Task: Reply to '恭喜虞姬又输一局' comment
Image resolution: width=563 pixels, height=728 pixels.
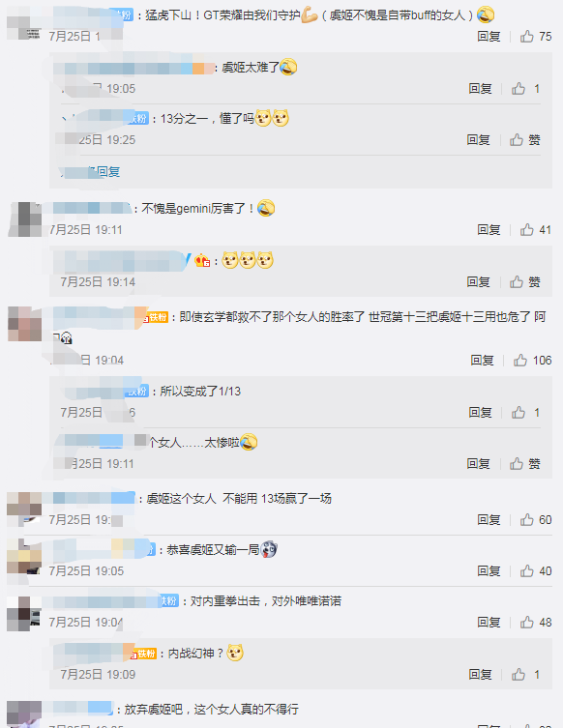Action: [x=489, y=570]
